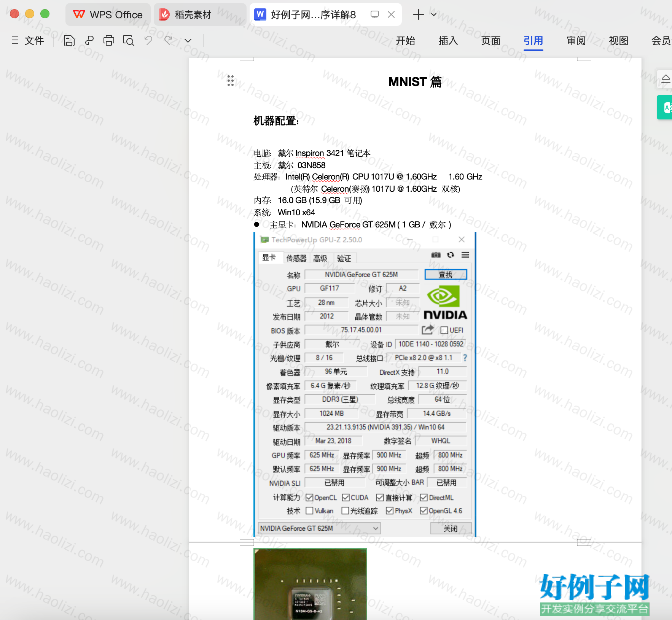Image resolution: width=672 pixels, height=620 pixels.
Task: Switch to the 视图 ribbon tab
Action: [618, 41]
